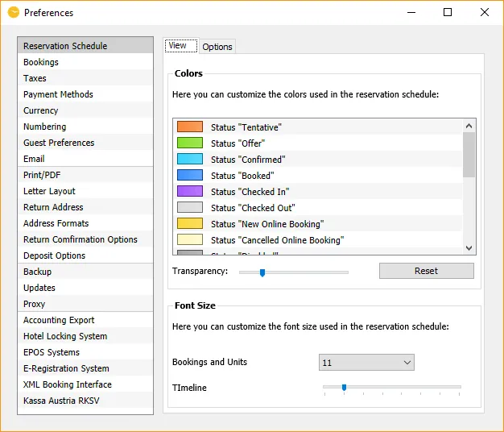Click the gray "Checked Out" color swatch
504x432 pixels.
click(190, 207)
